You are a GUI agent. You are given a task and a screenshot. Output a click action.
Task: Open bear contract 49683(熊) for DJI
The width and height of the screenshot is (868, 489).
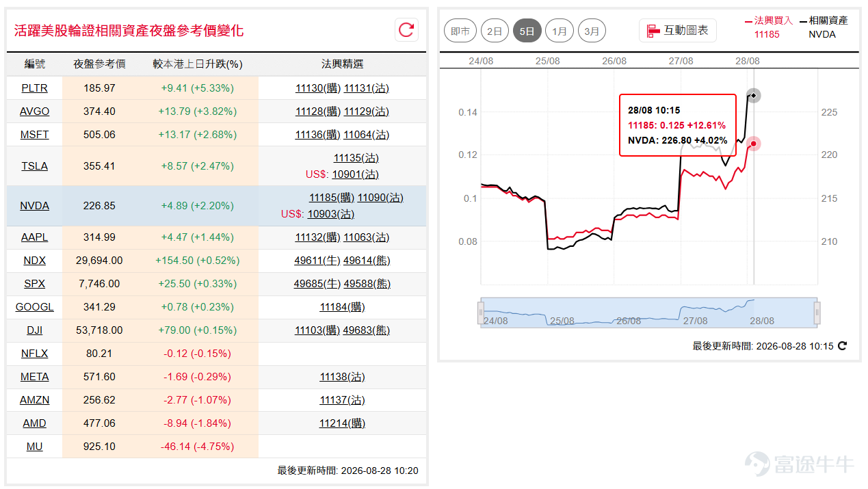point(367,330)
